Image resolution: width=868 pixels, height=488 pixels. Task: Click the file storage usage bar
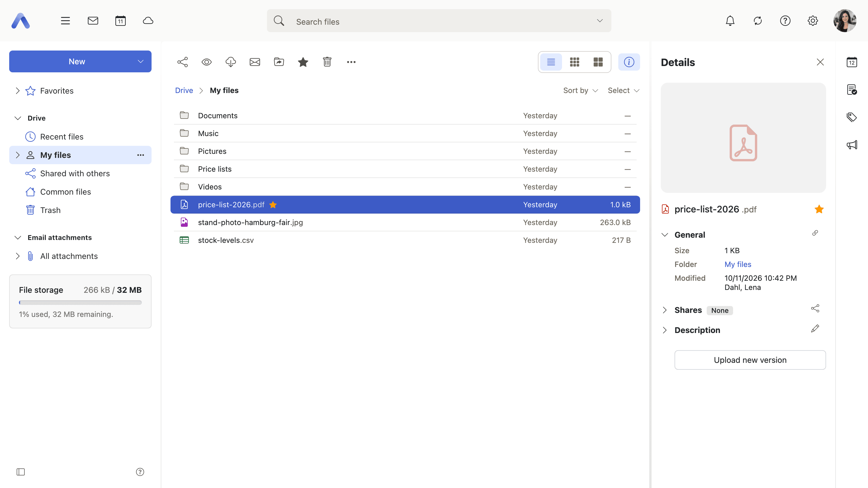click(80, 303)
